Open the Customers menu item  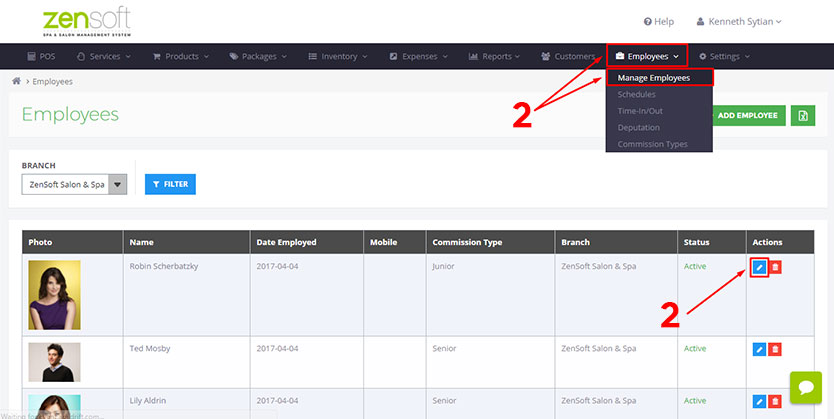tap(568, 56)
